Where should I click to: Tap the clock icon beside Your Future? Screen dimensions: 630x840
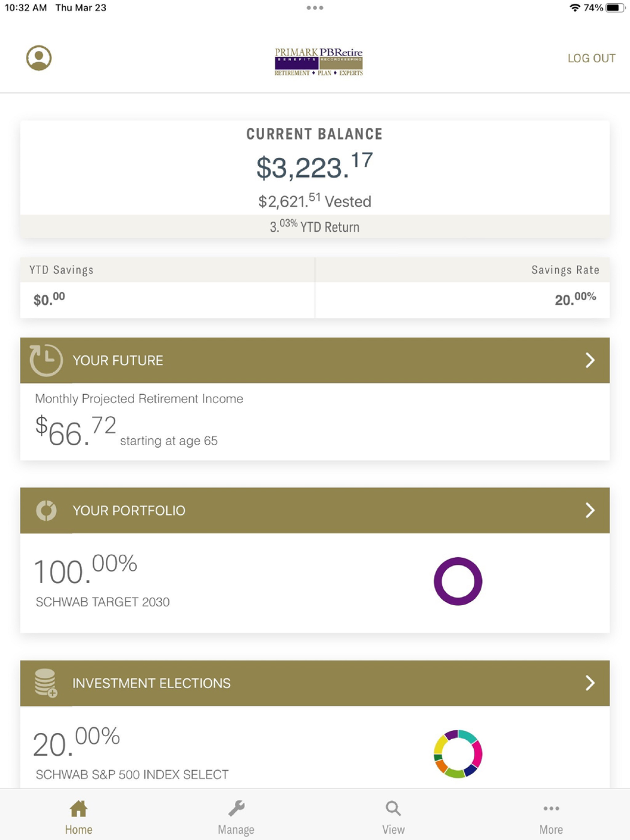46,360
